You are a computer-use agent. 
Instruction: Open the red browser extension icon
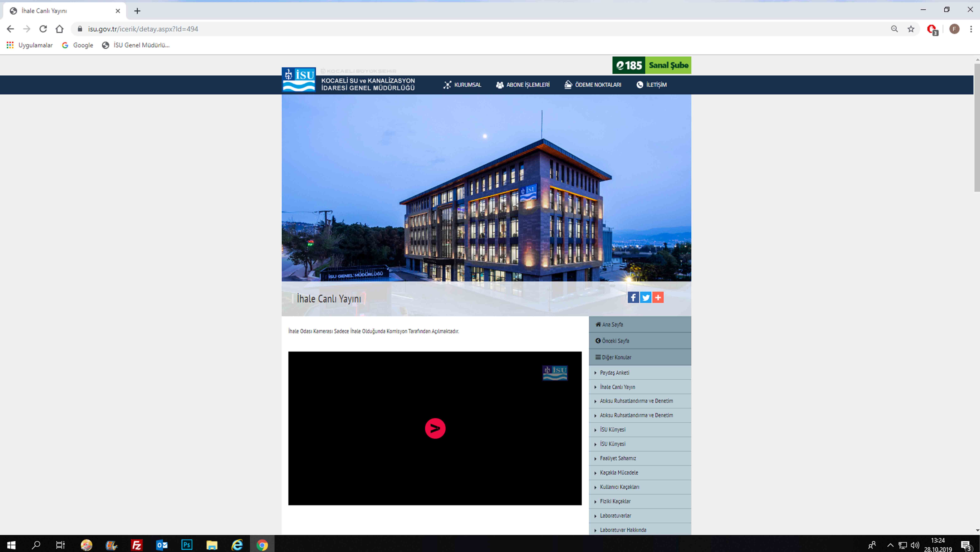[932, 30]
